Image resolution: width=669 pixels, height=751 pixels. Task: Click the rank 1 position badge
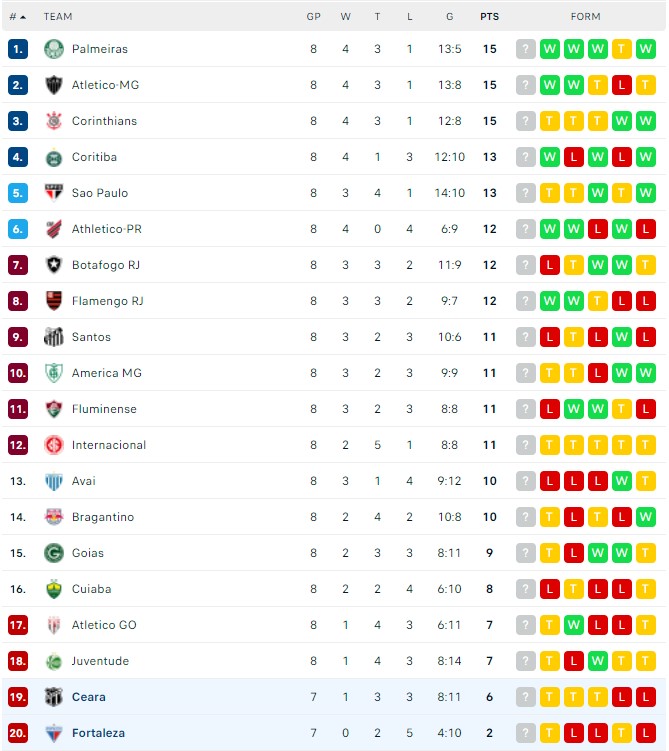coord(18,49)
